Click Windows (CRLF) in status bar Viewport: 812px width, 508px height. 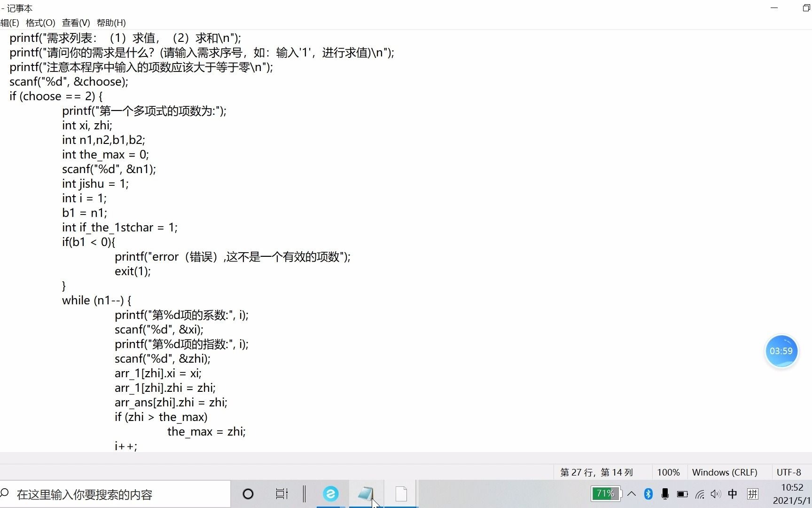(x=725, y=472)
